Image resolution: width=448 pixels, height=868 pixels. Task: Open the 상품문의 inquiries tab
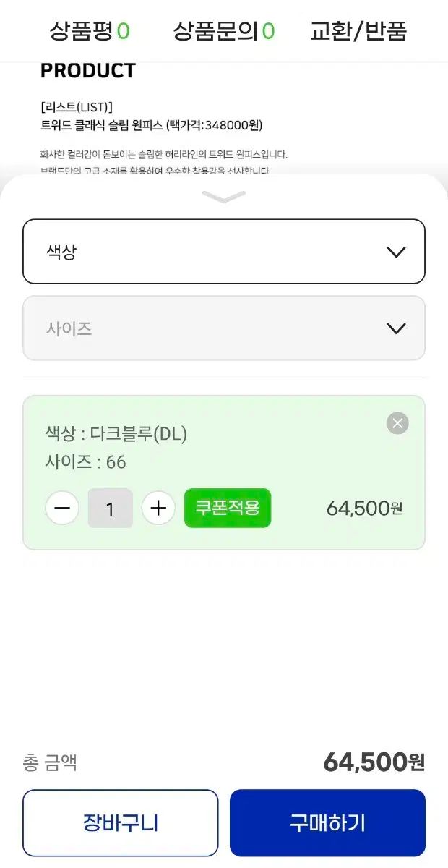point(223,31)
